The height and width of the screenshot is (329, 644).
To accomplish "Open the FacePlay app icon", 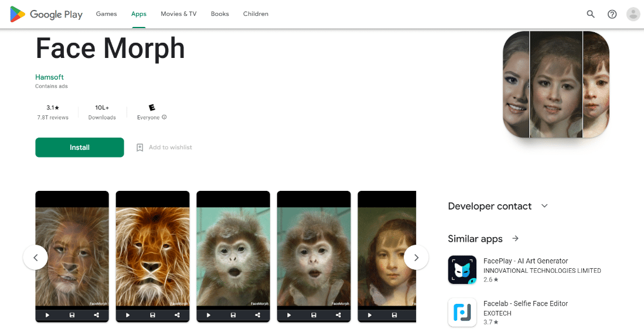I will tap(462, 270).
